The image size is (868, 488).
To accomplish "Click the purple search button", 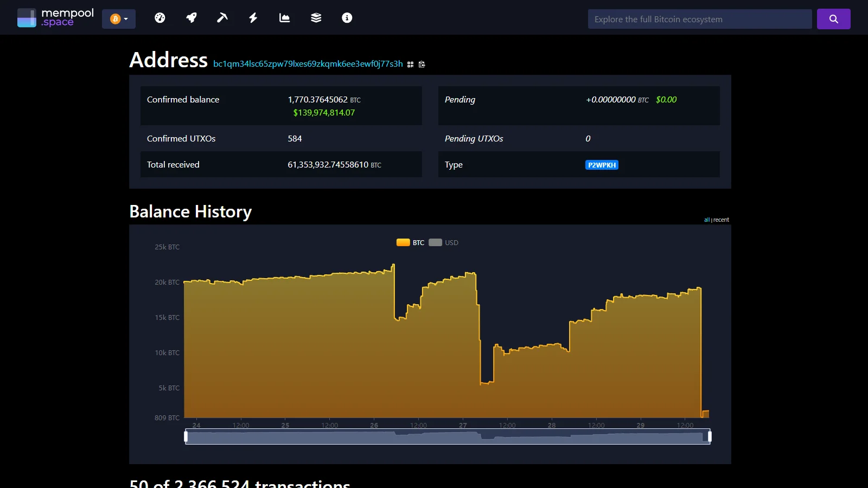I will [x=834, y=19].
